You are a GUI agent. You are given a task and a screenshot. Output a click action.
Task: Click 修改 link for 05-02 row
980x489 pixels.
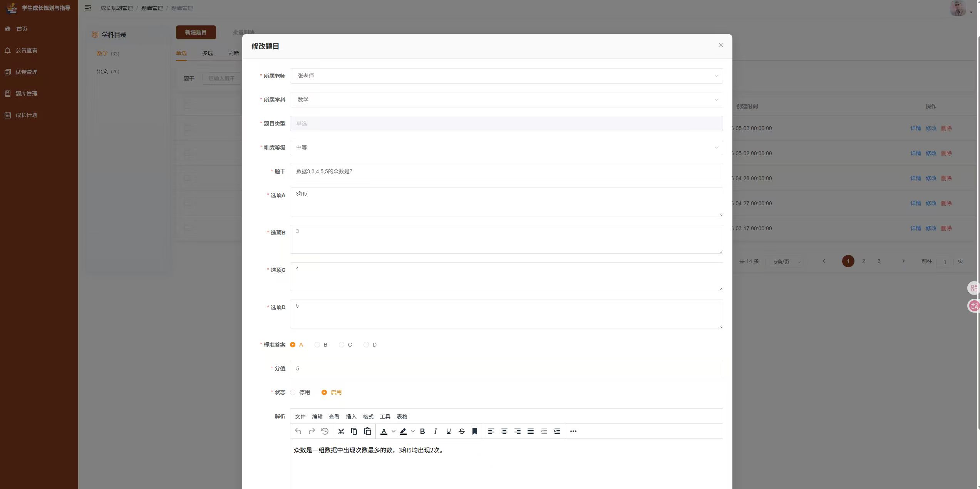coord(931,153)
